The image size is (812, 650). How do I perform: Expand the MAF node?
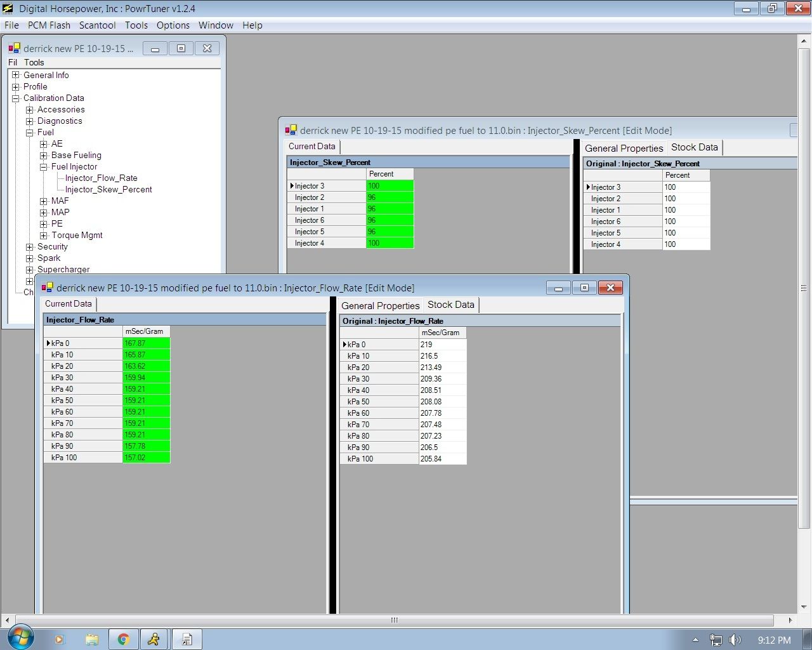tap(44, 201)
